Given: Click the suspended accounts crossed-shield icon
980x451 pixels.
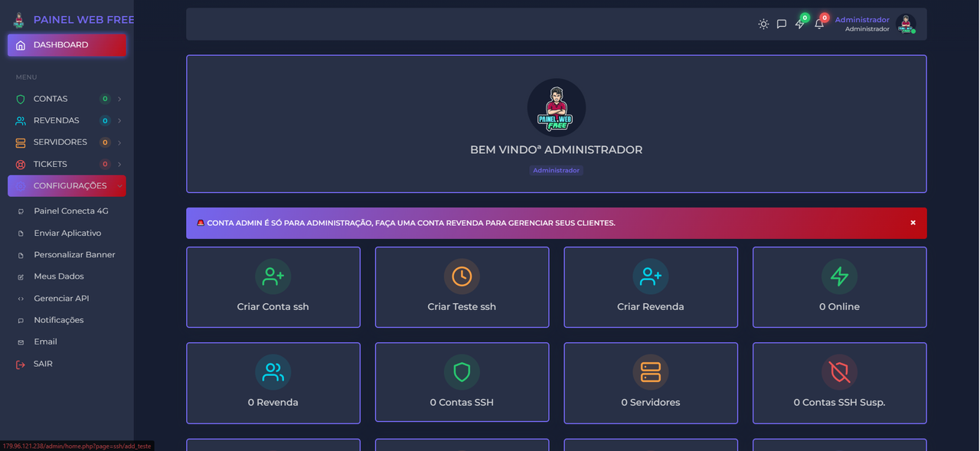Looking at the screenshot, I should (x=840, y=372).
